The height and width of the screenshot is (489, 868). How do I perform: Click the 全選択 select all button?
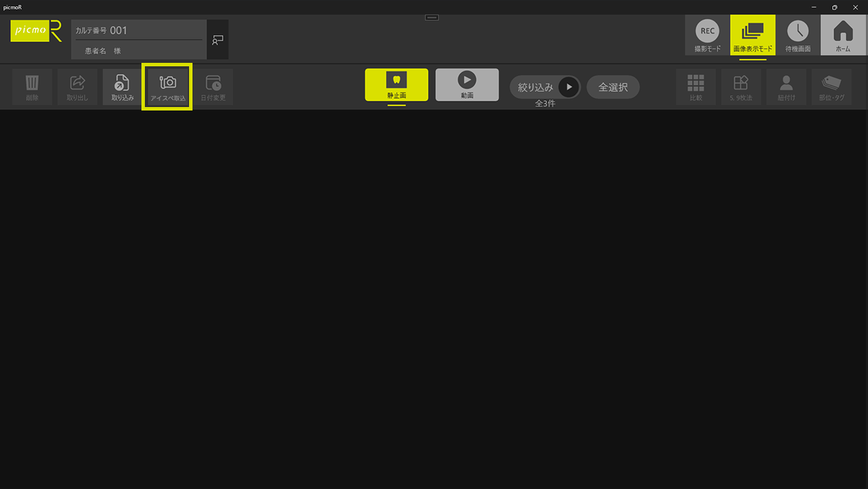click(613, 87)
